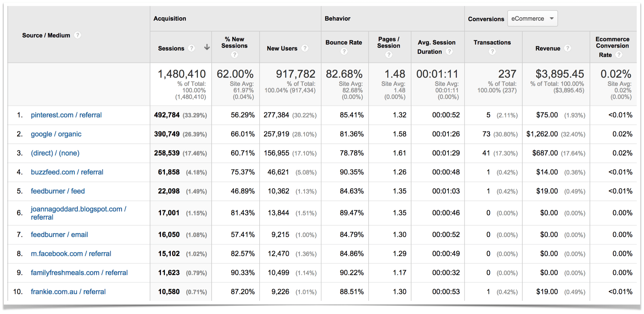Open the Bounce Rate help tooltip icon
Image resolution: width=644 pixels, height=314 pixels.
tap(344, 51)
